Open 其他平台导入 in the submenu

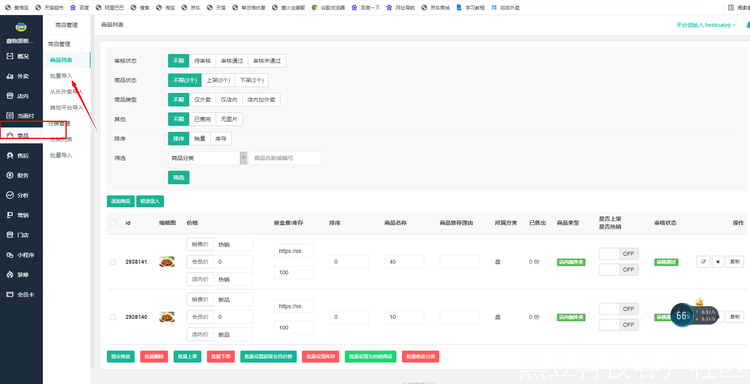tap(66, 108)
